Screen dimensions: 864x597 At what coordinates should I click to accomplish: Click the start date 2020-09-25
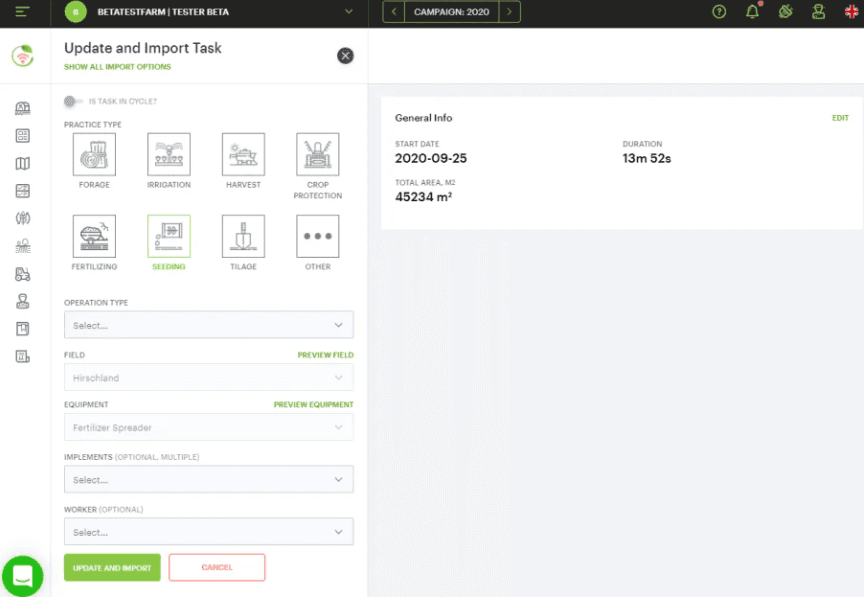[x=431, y=158]
